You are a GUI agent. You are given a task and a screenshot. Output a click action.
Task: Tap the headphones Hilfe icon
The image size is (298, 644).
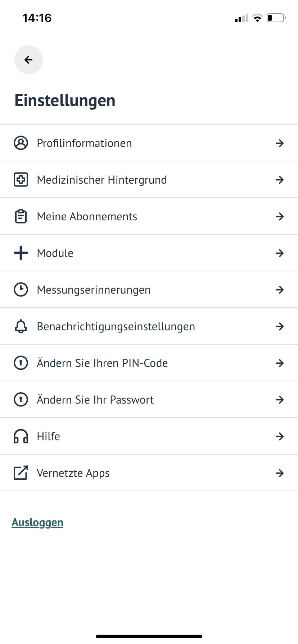coord(21,436)
